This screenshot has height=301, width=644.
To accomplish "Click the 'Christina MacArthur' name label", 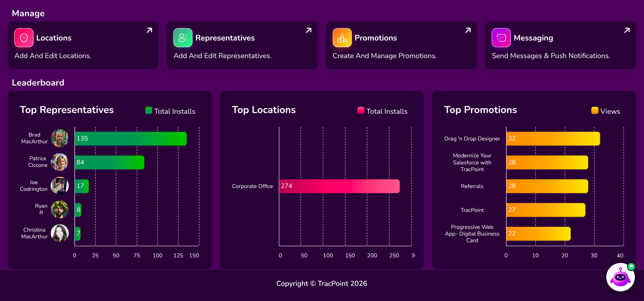I will click(34, 233).
